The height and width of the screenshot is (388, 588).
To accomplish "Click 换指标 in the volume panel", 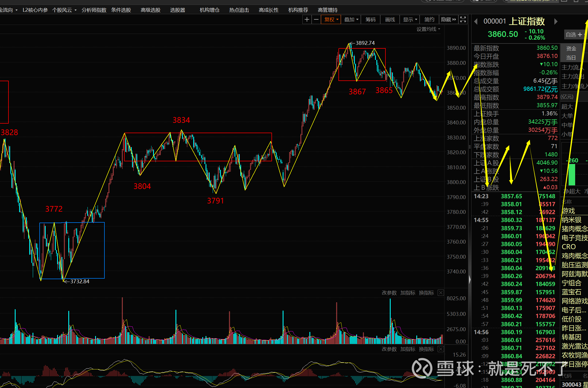I will click(426, 293).
